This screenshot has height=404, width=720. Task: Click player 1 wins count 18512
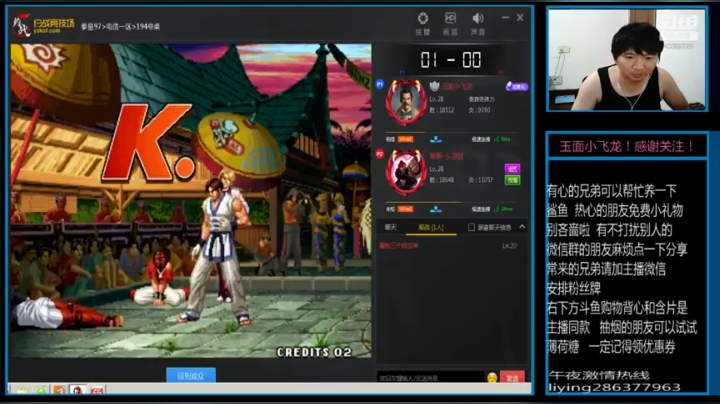coord(442,110)
